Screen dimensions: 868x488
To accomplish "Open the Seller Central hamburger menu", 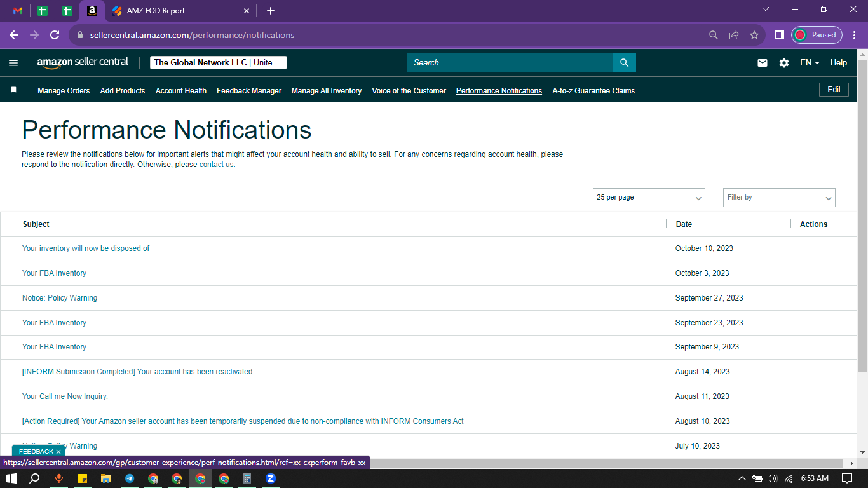I will coord(13,63).
